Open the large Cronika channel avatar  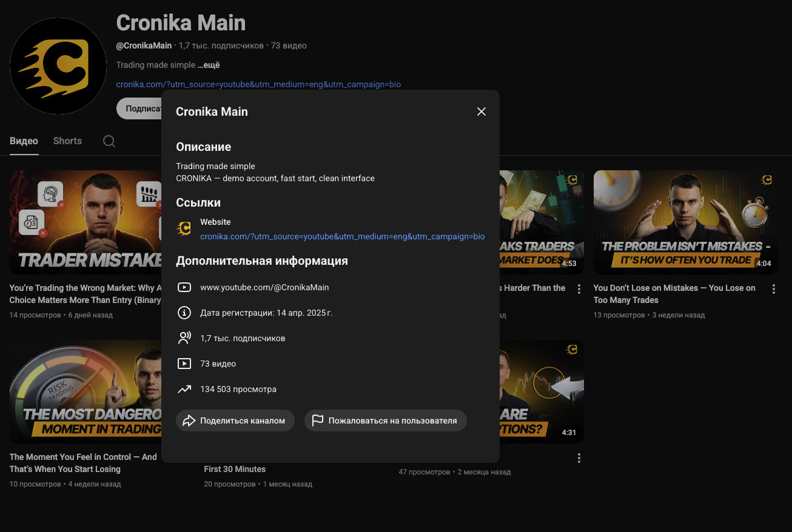point(58,66)
